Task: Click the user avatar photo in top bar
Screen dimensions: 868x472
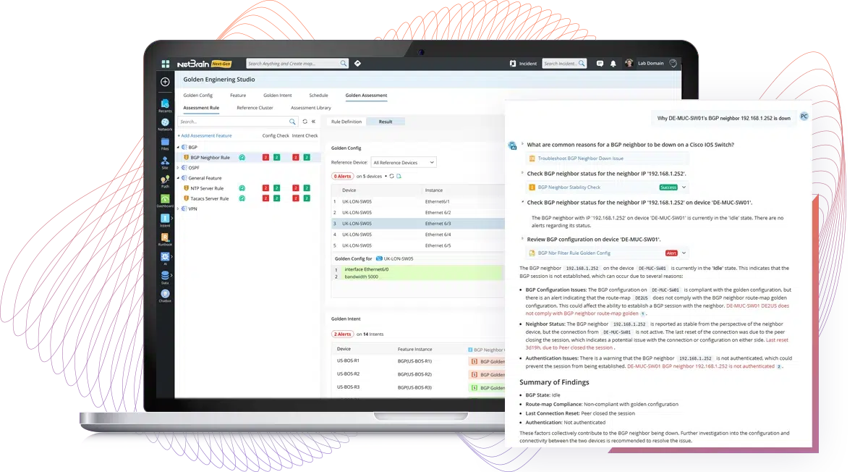Action: click(x=629, y=64)
